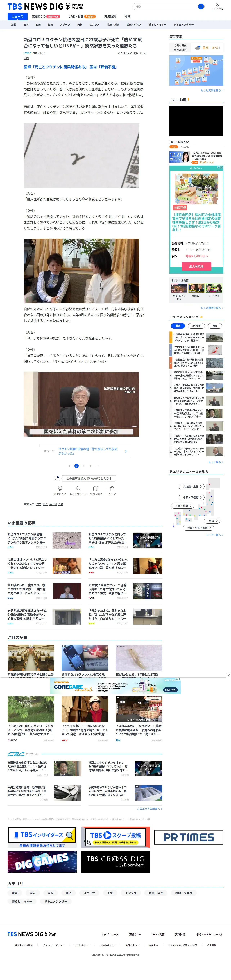Open ranking 5 道の駅 運営会社 article
This screenshot has height=980, width=231.
click(x=196, y=388)
